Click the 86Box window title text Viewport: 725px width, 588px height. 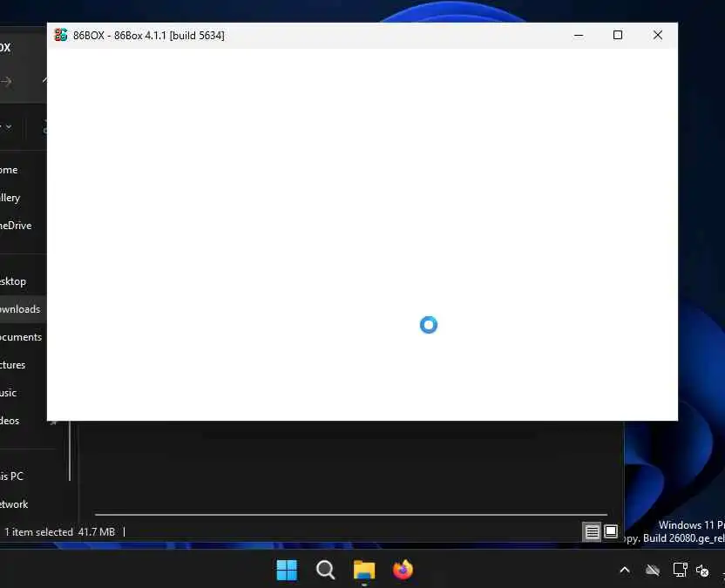pyautogui.click(x=149, y=36)
